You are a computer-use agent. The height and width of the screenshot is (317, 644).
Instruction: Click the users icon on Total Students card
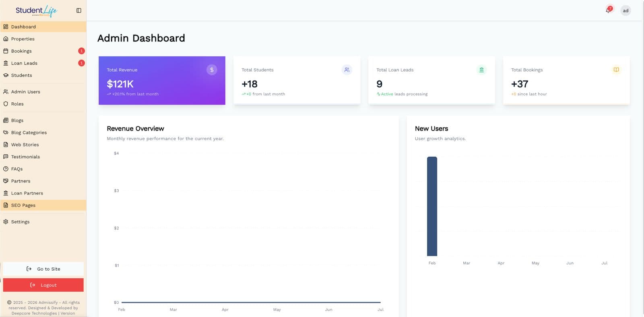[x=347, y=70]
